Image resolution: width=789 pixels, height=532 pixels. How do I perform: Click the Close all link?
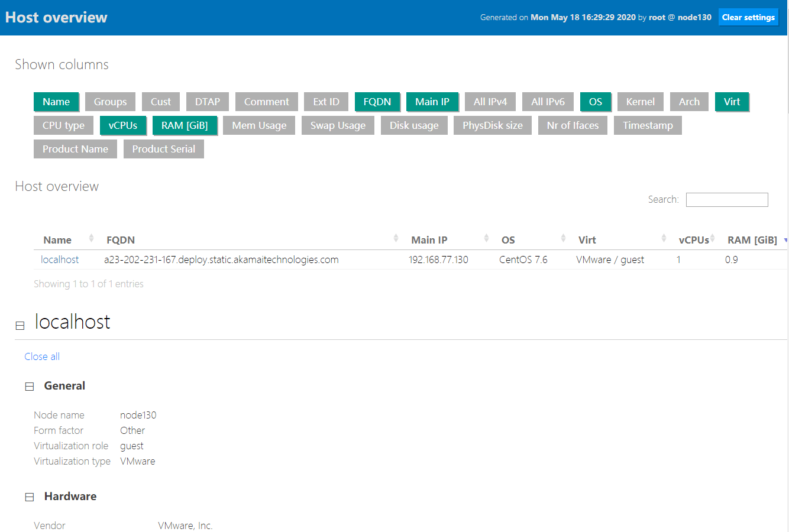pyautogui.click(x=42, y=356)
